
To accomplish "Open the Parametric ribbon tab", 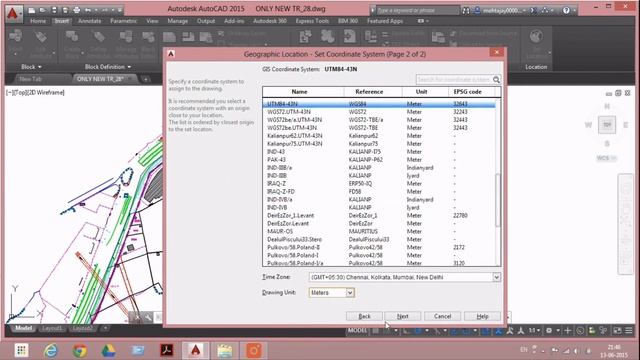I will [x=124, y=21].
